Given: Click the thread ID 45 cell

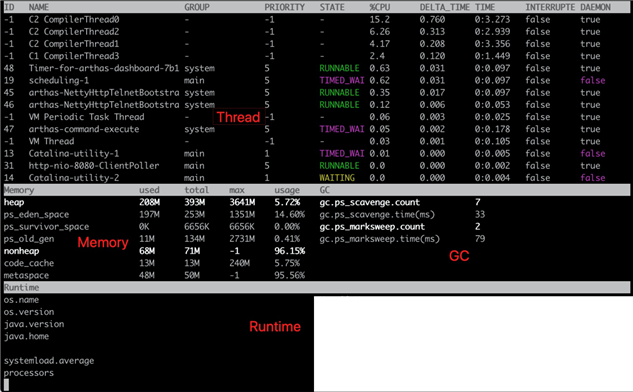Looking at the screenshot, I should [9, 92].
